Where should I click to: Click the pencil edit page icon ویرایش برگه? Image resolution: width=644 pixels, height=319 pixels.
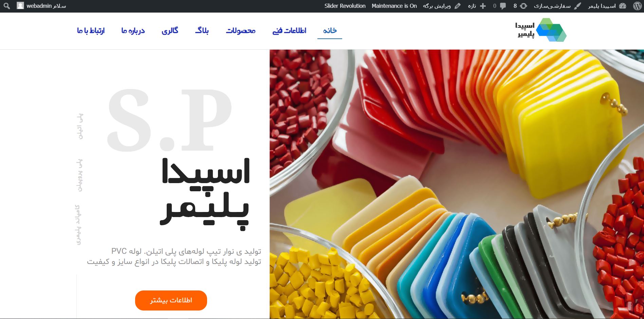click(458, 6)
